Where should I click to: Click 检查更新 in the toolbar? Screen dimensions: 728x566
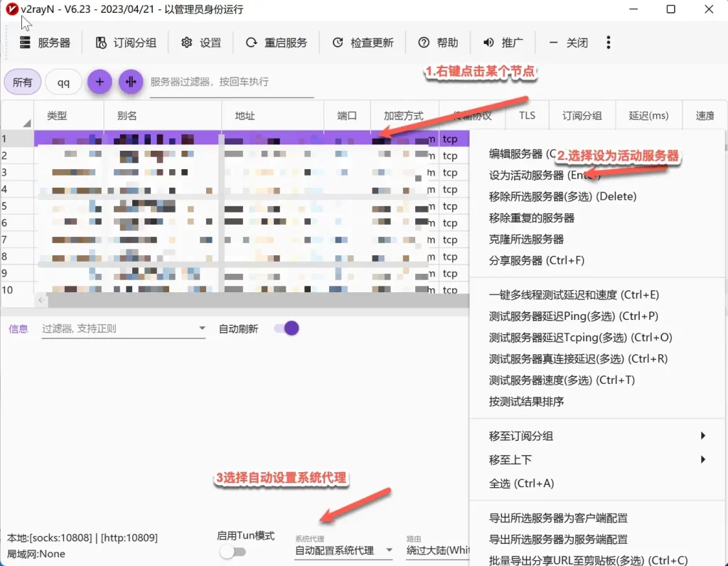point(363,43)
